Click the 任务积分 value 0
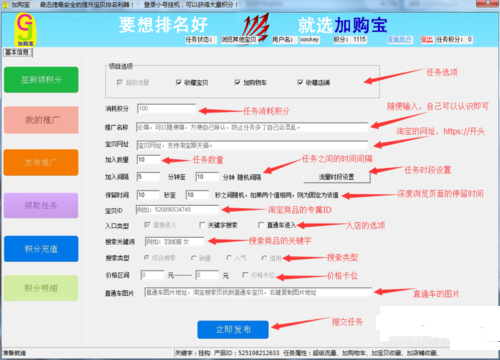The width and height of the screenshot is (500, 360). pos(469,39)
